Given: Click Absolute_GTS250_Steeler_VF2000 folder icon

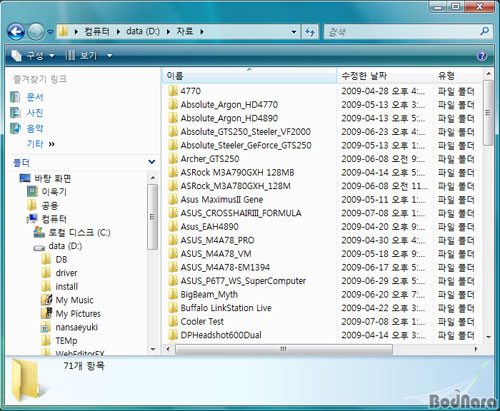Looking at the screenshot, I should pyautogui.click(x=173, y=131).
